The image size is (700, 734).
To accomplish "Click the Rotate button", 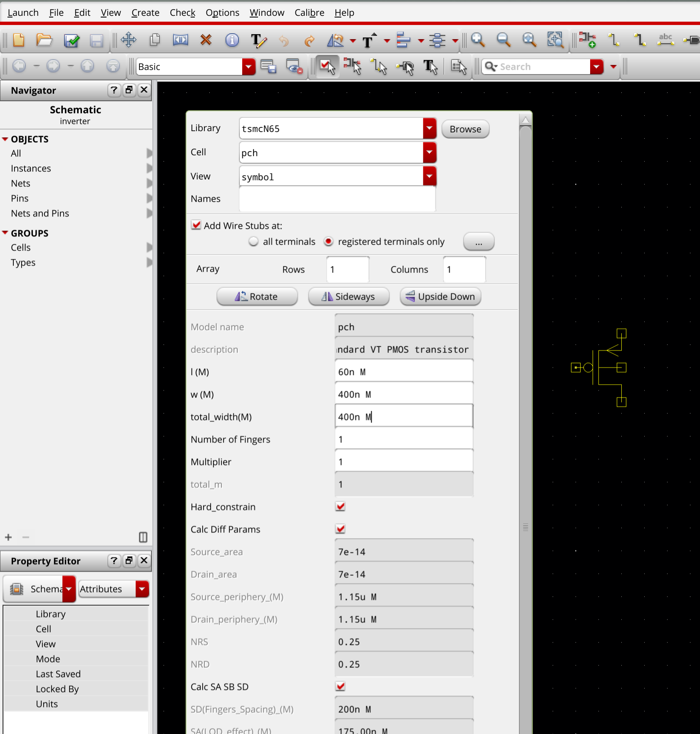I will (257, 296).
